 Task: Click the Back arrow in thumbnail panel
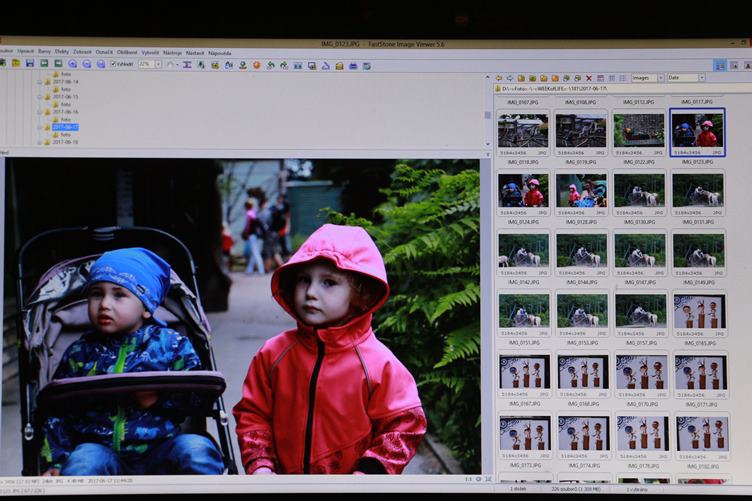point(499,78)
